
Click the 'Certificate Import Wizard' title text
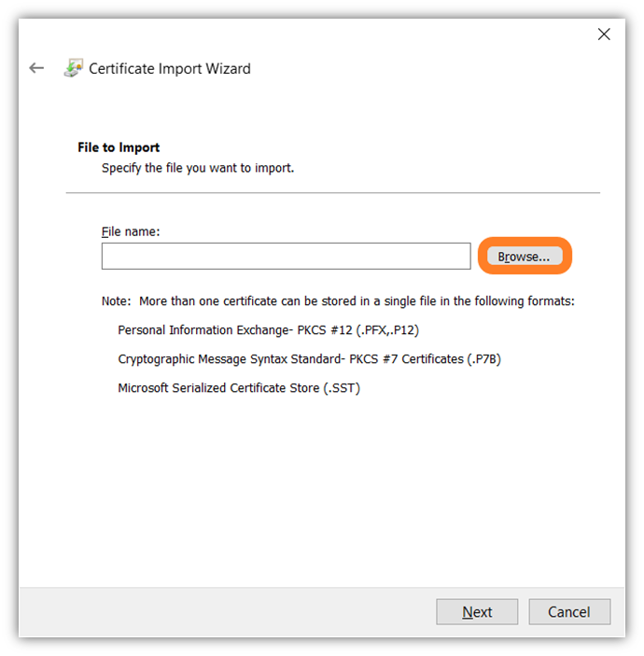[170, 69]
